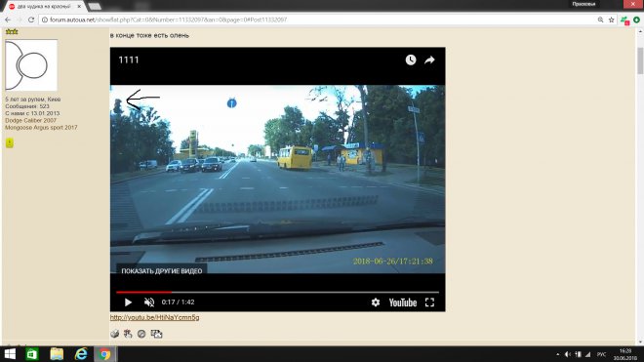Click the text 'Mongoose Argus sport 2017'
Screen dimensions: 644x362
(x=41, y=128)
